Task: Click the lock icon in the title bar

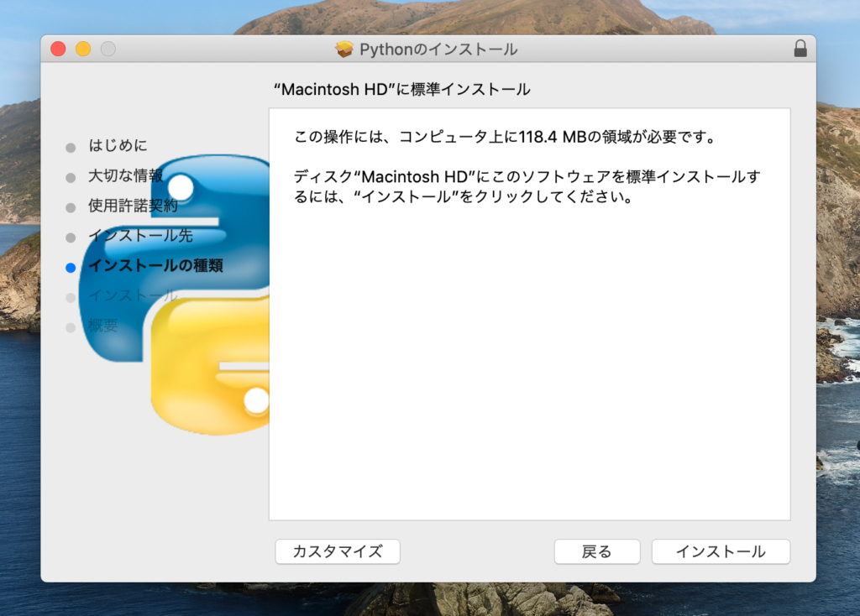Action: [800, 49]
